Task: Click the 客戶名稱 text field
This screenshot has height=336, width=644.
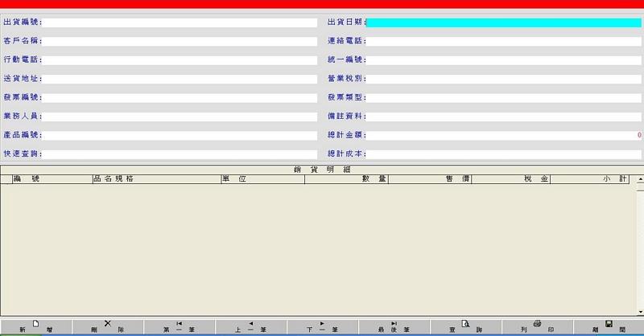Action: (x=180, y=41)
